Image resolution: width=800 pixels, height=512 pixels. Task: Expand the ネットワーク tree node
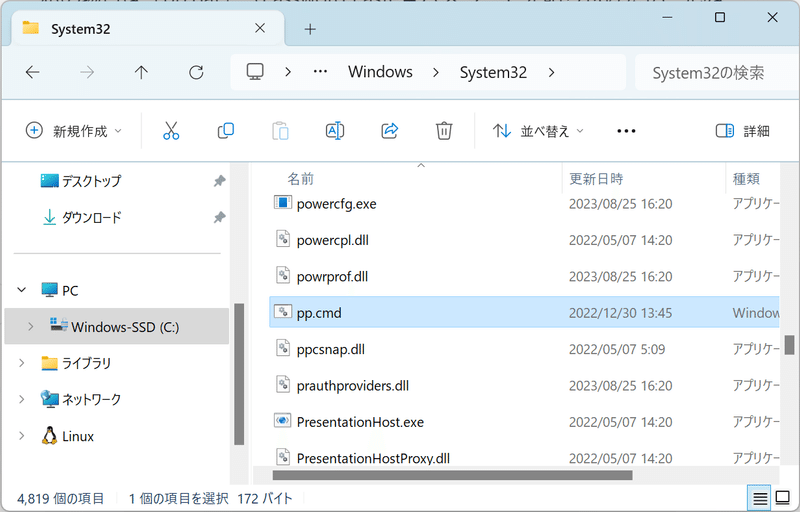21,399
